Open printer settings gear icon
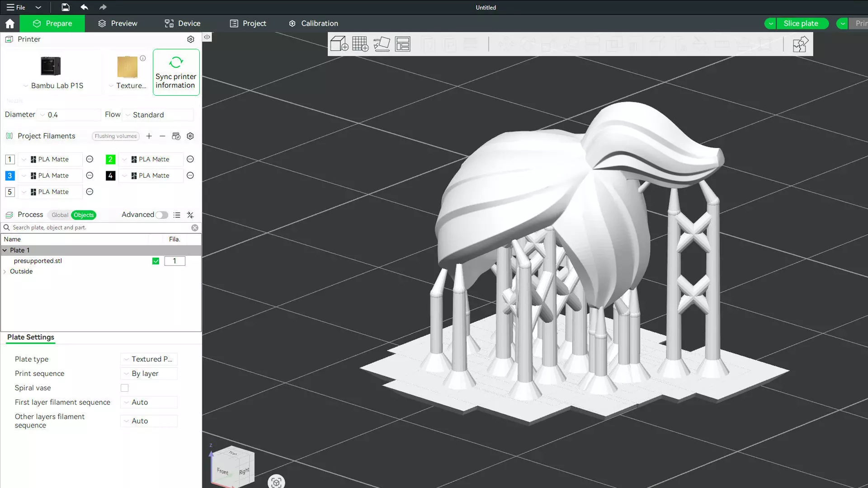 click(x=191, y=39)
